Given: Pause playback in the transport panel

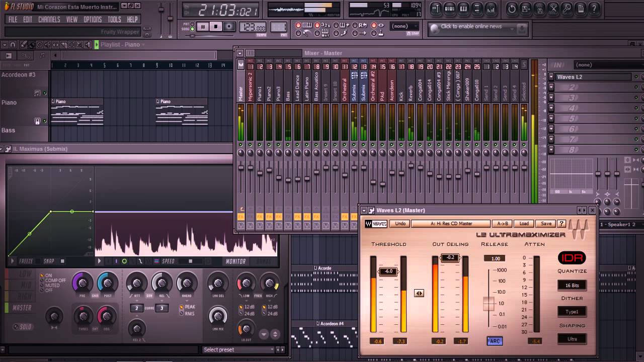Looking at the screenshot, I should (x=203, y=27).
